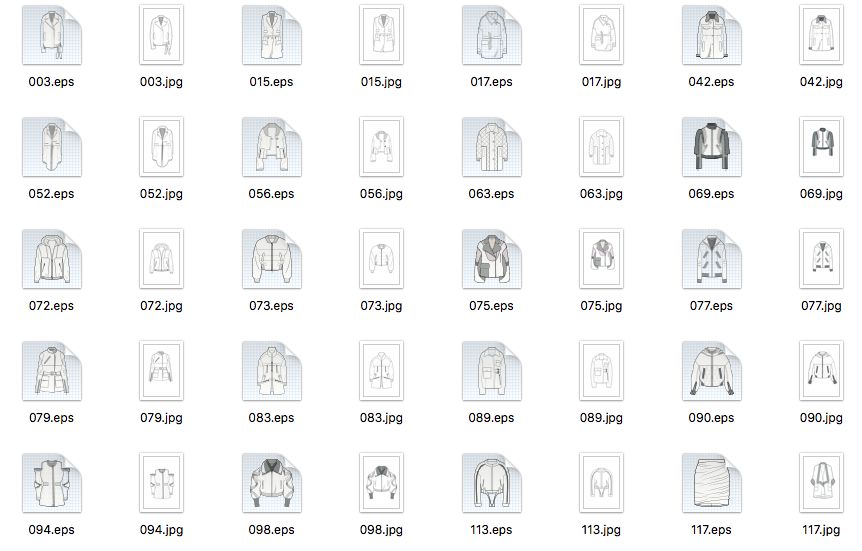The height and width of the screenshot is (551, 862).
Task: Select the 083.eps file icon
Action: click(x=272, y=372)
